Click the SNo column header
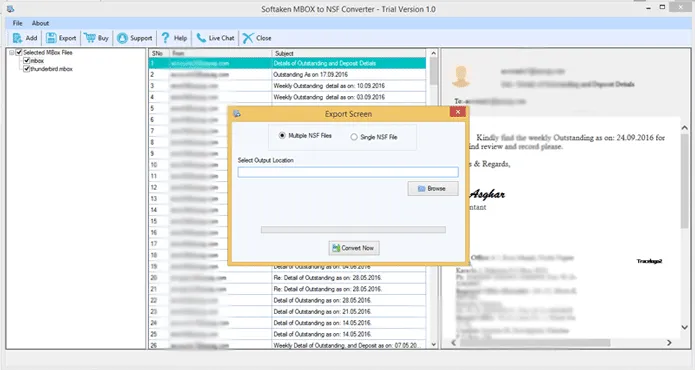This screenshot has height=370, width=695. tap(159, 53)
